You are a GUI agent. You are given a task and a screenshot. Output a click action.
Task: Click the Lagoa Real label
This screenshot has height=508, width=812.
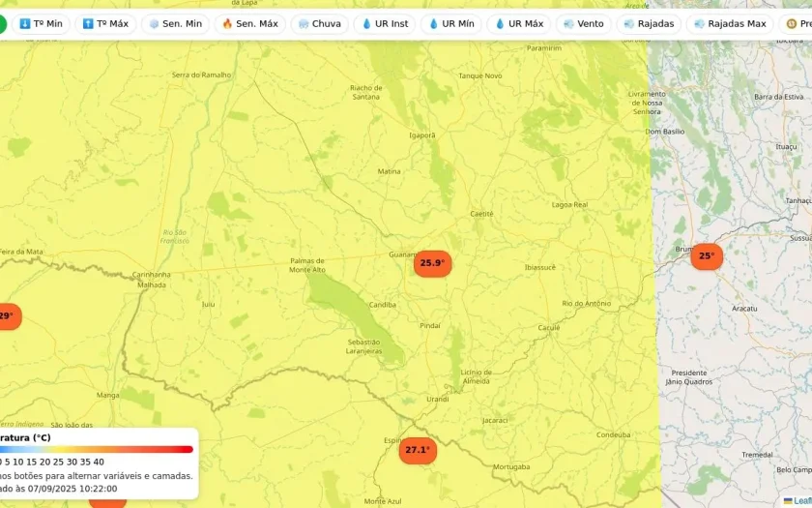(x=569, y=205)
